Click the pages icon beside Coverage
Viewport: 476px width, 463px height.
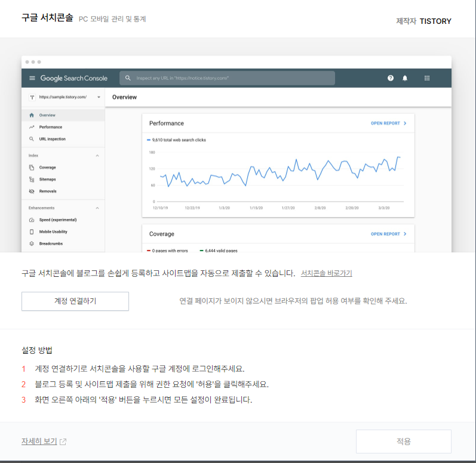click(x=32, y=168)
